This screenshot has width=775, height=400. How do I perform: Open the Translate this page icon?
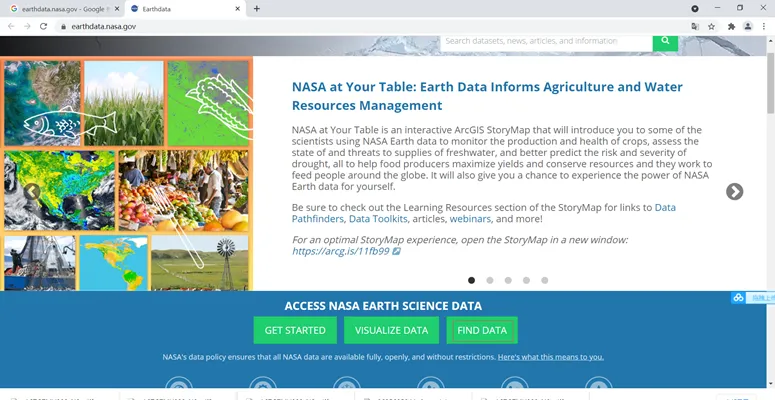click(x=695, y=27)
